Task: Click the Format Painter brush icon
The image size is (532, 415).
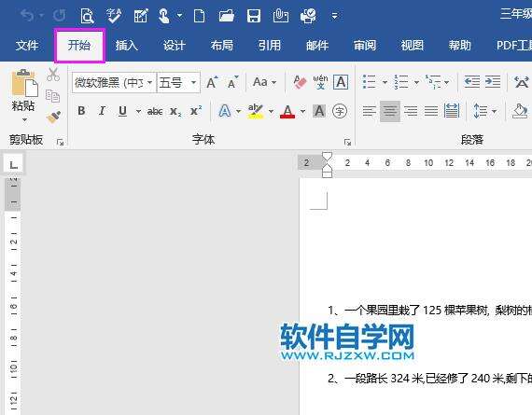Action: coord(53,117)
